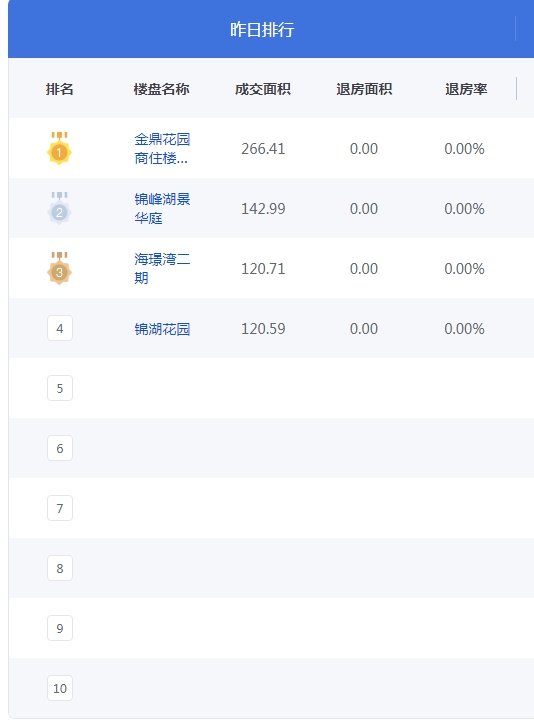Screen dimensions: 534x727
Task: Click the bronze rank 3 medal icon
Action: click(59, 268)
